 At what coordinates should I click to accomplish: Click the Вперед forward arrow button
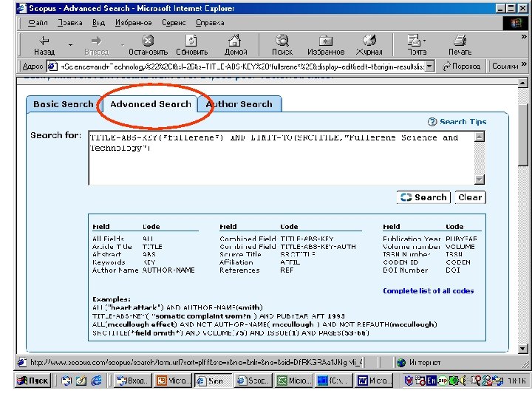click(96, 45)
